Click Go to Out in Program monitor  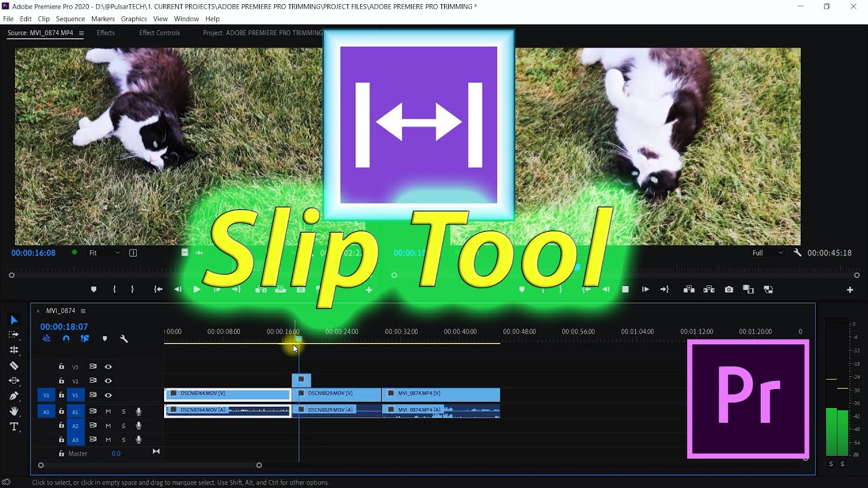point(665,289)
